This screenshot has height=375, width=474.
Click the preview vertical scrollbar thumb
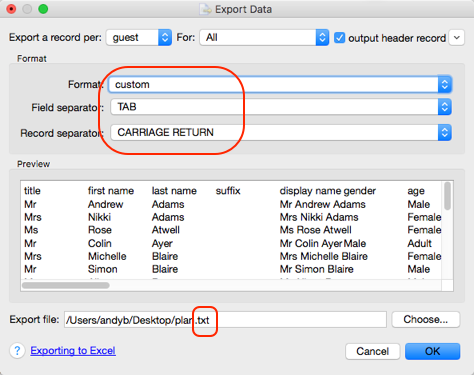pyautogui.click(x=448, y=196)
